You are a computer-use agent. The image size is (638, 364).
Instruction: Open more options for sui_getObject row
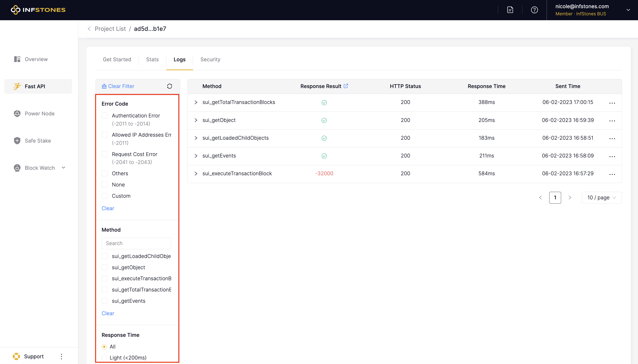point(612,121)
